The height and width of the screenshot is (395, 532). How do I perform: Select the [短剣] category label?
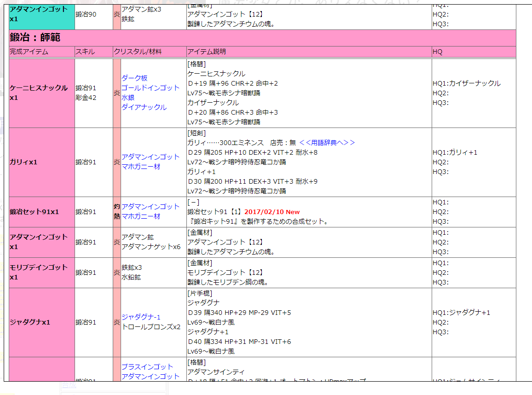[197, 133]
